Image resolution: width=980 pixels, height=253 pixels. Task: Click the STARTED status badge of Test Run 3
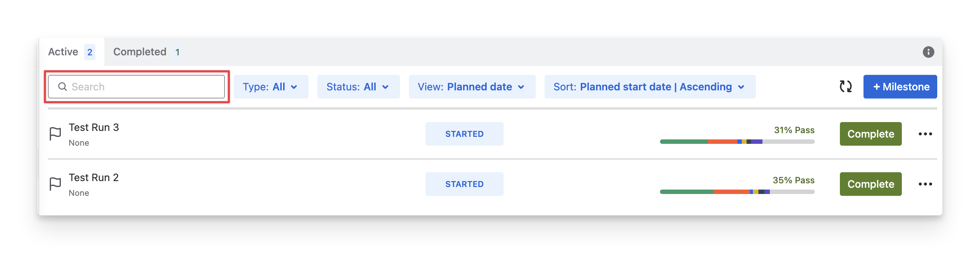tap(464, 134)
